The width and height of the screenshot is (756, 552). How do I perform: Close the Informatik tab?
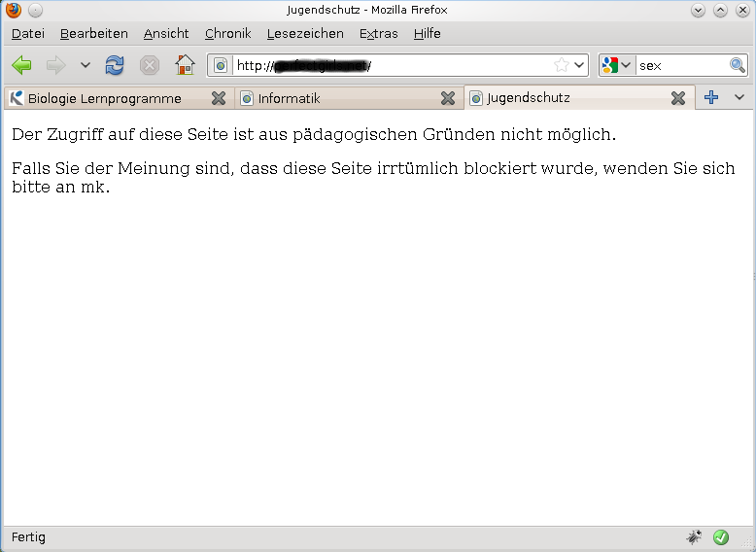pyautogui.click(x=448, y=98)
